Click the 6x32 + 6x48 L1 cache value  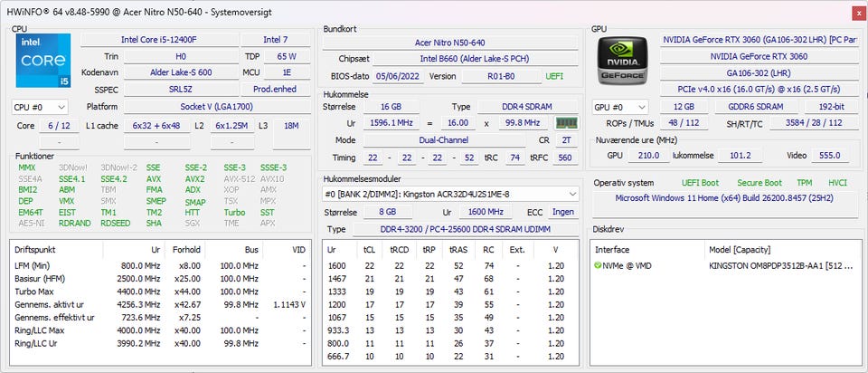[x=156, y=126]
